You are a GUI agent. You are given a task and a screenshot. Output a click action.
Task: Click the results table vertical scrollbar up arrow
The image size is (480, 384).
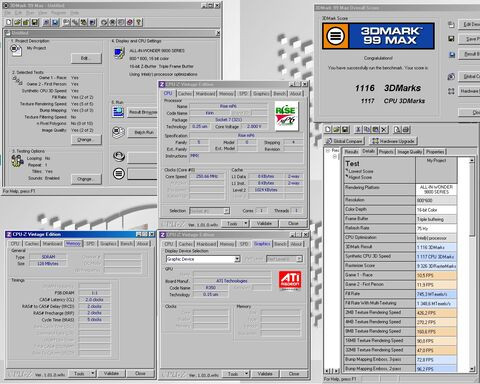pyautogui.click(x=472, y=161)
